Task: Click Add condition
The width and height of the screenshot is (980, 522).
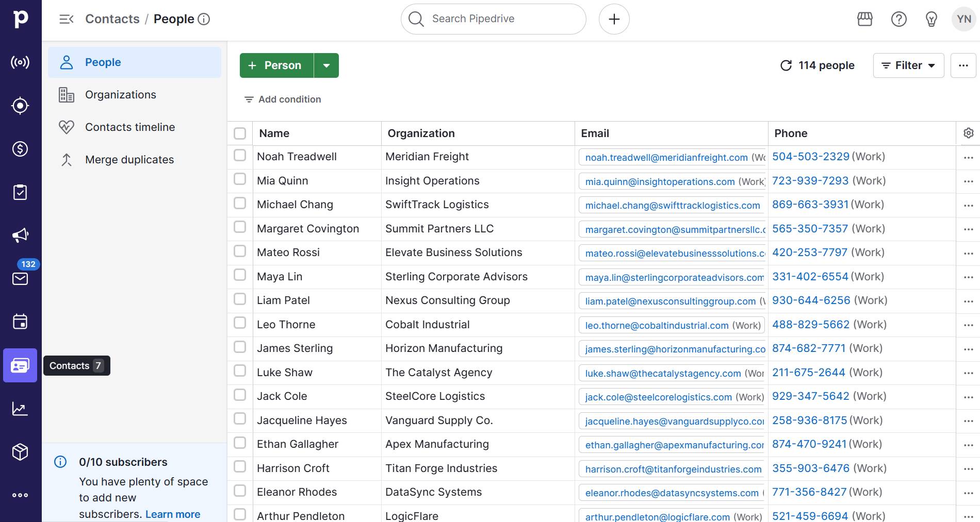Action: 283,99
